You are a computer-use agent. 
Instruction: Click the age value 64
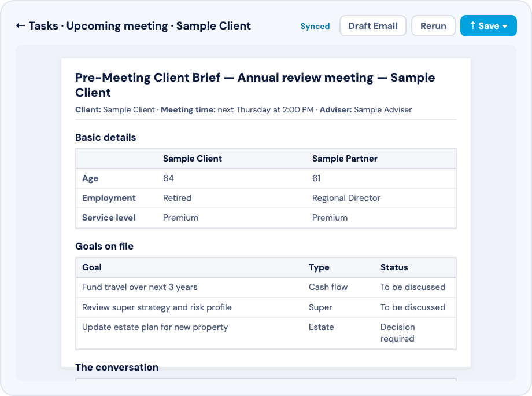(168, 178)
